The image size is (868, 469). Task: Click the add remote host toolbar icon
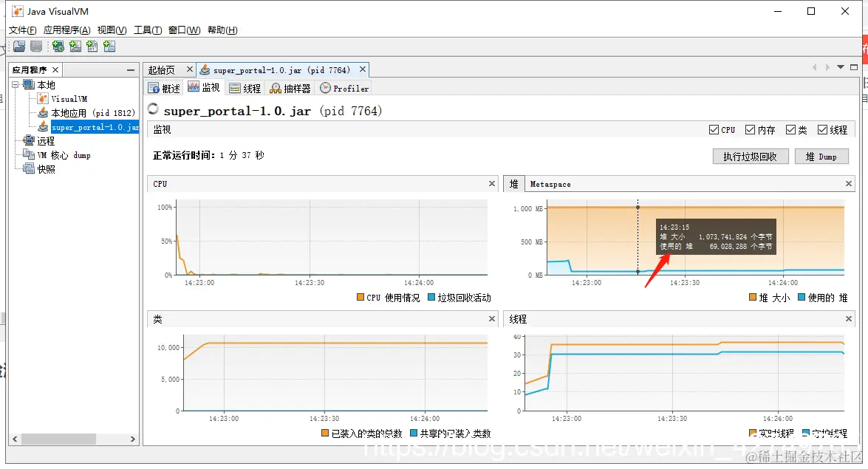pos(58,47)
